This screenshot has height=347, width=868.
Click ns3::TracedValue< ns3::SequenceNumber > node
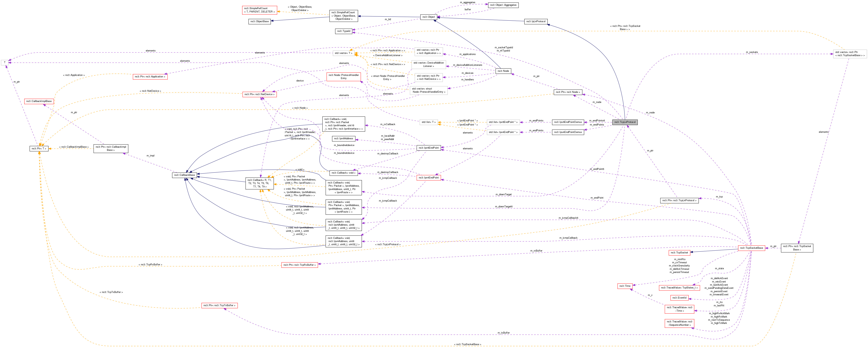[679, 324]
